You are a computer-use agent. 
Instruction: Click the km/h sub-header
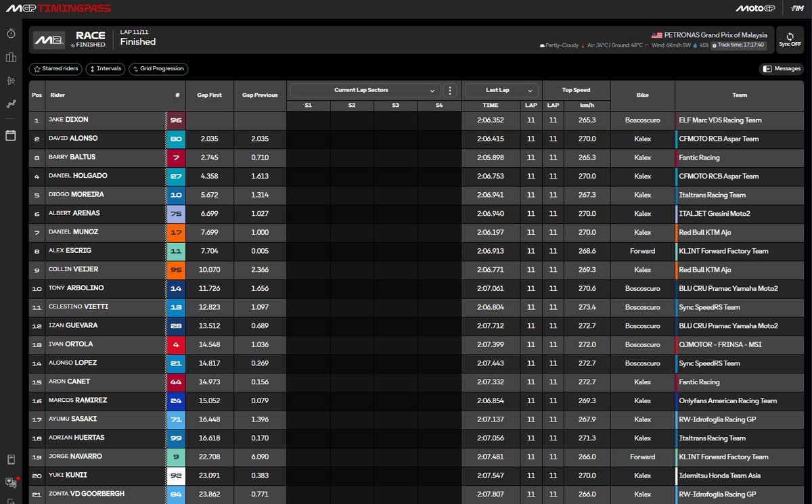point(587,106)
